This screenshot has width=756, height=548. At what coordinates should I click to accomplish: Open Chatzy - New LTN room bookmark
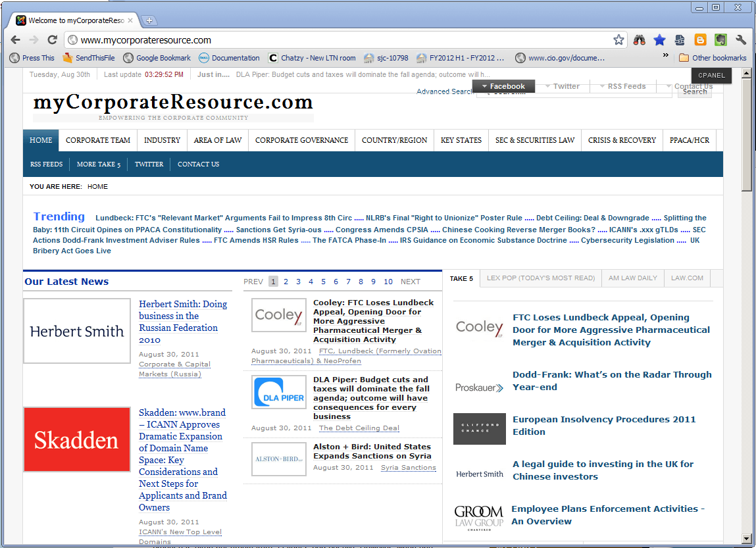pos(313,58)
